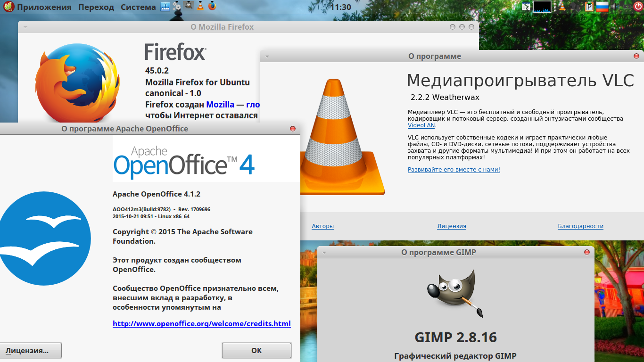The width and height of the screenshot is (644, 362).
Task: Launch Firefox from the top panel icon
Action: pyautogui.click(x=212, y=7)
